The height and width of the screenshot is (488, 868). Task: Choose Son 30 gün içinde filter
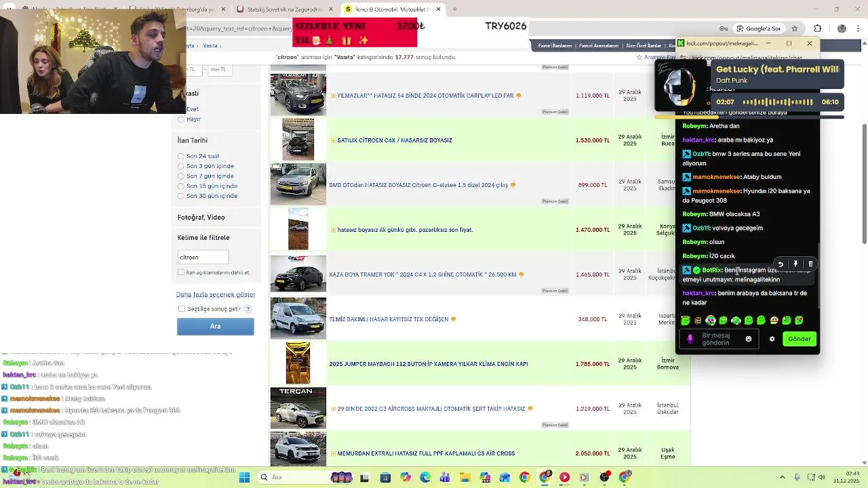pyautogui.click(x=181, y=196)
